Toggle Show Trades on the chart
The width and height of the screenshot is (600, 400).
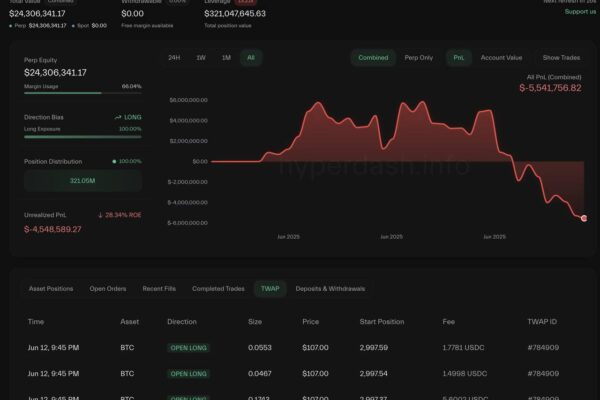pyautogui.click(x=561, y=58)
